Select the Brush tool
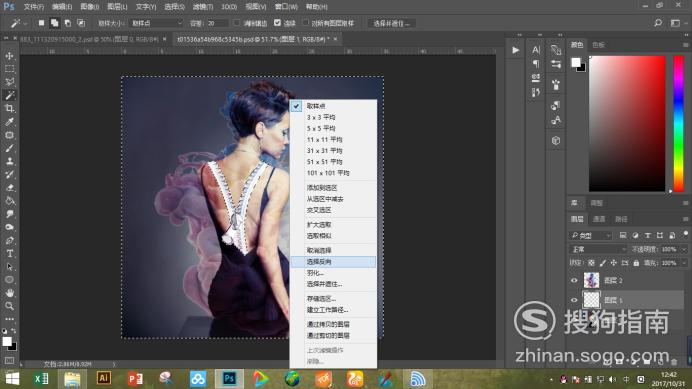 pos(9,148)
